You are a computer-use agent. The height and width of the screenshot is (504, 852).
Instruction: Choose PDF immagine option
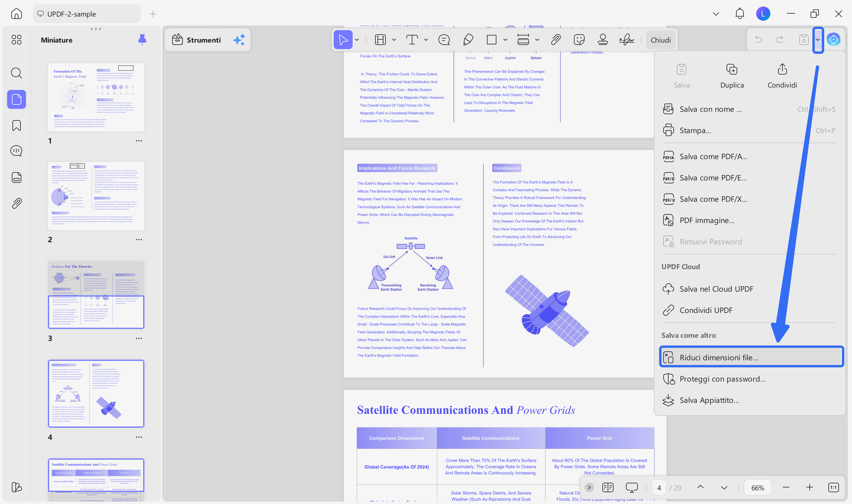pos(749,220)
